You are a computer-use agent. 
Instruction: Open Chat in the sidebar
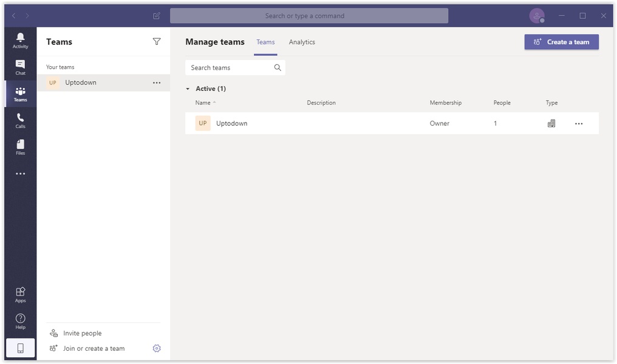(x=20, y=67)
